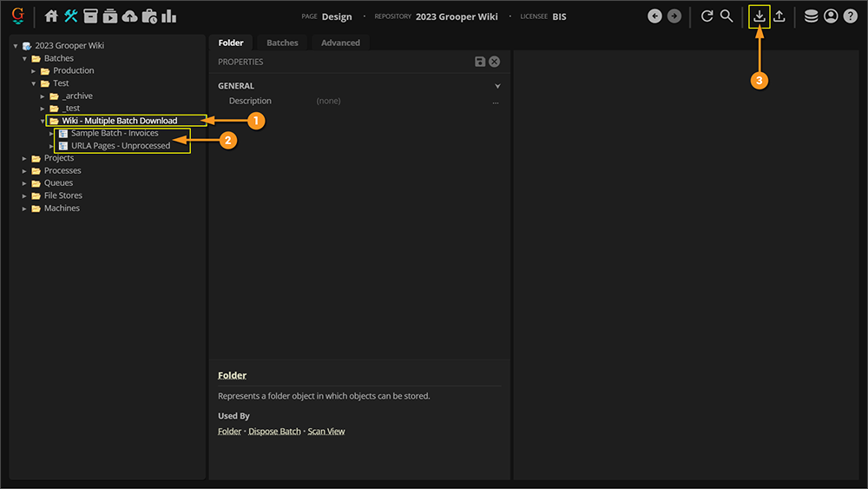Cancel property changes with X icon
The width and height of the screenshot is (868, 489).
coord(495,62)
